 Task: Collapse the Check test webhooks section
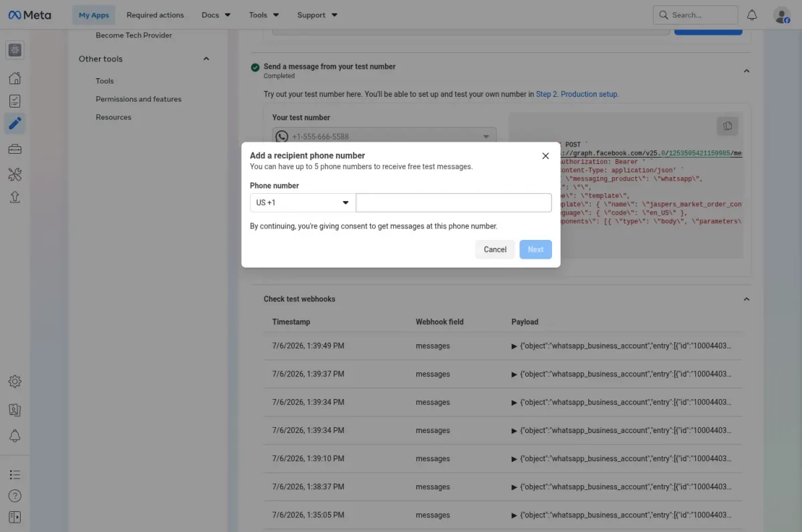click(747, 299)
